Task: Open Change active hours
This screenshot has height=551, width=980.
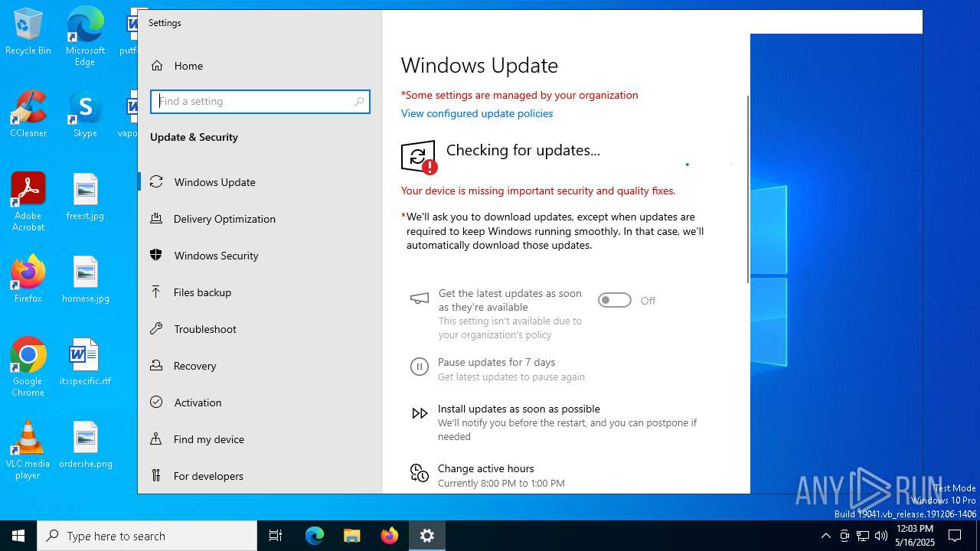Action: pyautogui.click(x=486, y=468)
